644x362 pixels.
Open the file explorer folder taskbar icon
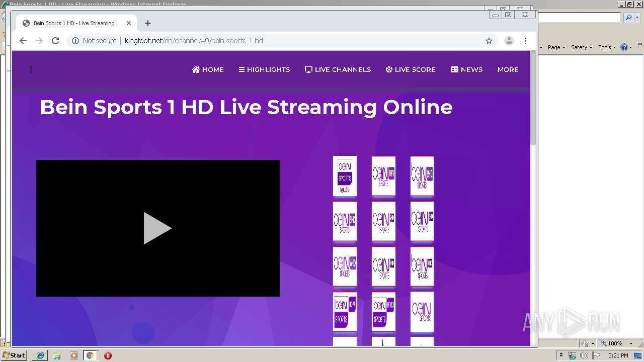57,355
